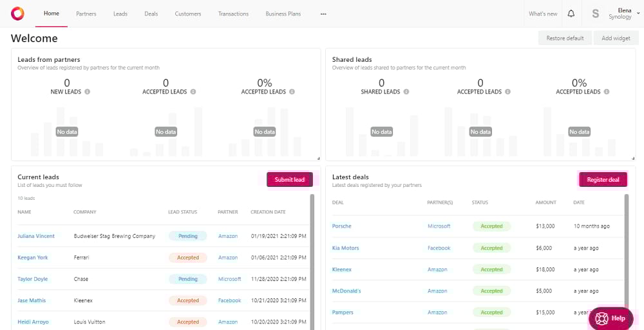Open Amazon partner in Juliana Vincent row
644x330 pixels.
point(228,236)
